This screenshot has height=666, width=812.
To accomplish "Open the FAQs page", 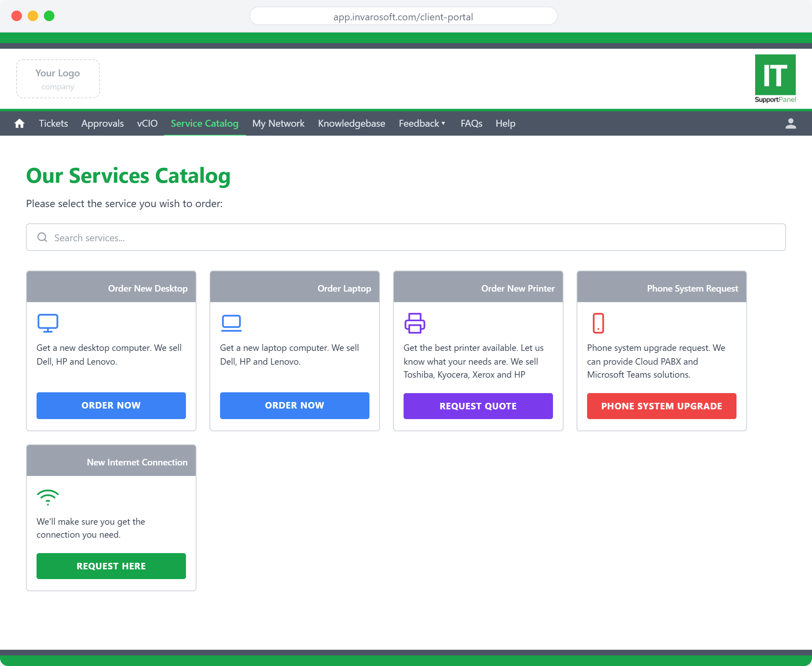I will (471, 123).
